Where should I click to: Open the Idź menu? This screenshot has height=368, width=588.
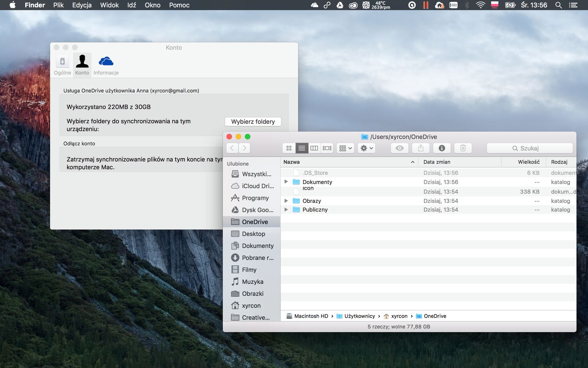[x=132, y=5]
